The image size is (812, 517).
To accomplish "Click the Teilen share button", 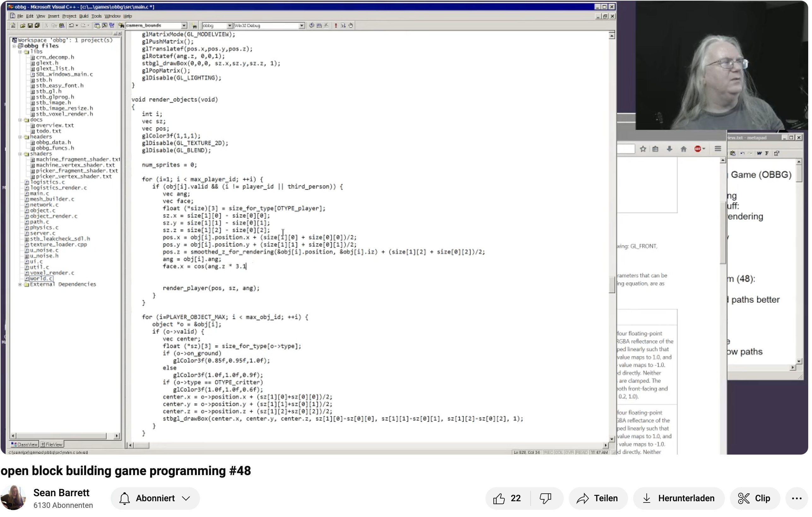I will (599, 499).
